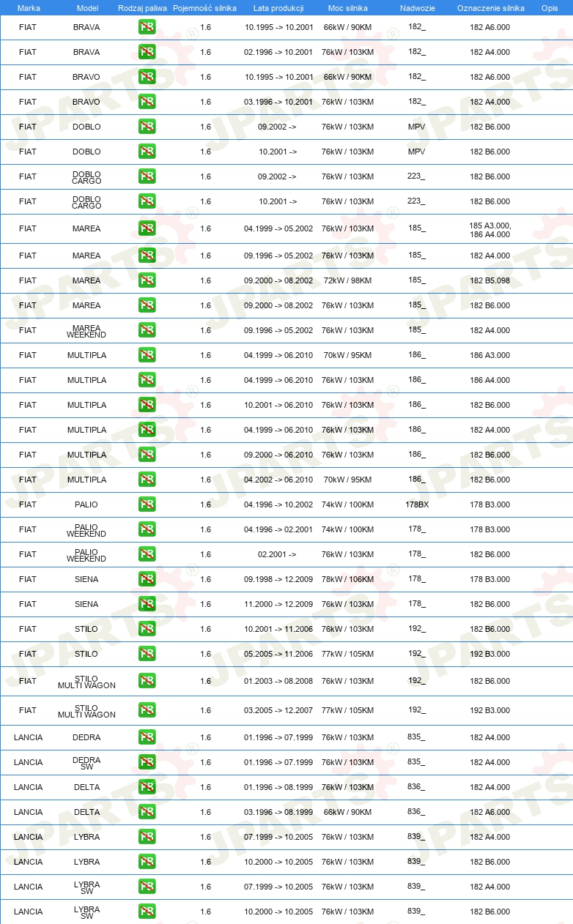Select production dates 03.2005 -> 12.2007

coord(278,710)
